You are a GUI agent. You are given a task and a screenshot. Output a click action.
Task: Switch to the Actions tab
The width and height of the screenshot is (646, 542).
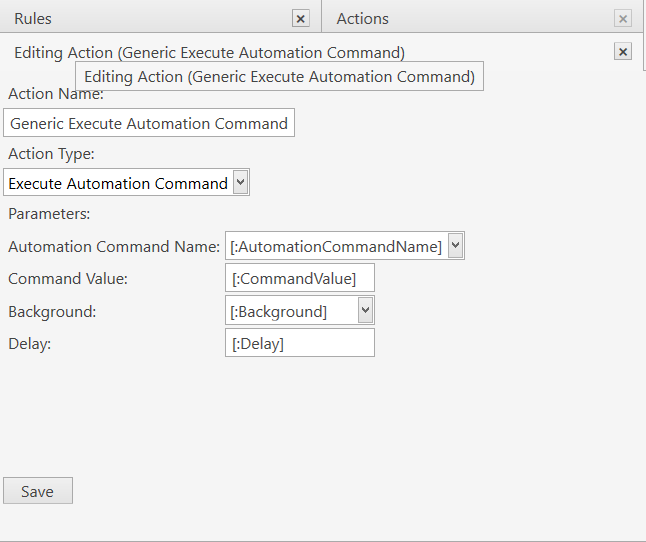(363, 19)
